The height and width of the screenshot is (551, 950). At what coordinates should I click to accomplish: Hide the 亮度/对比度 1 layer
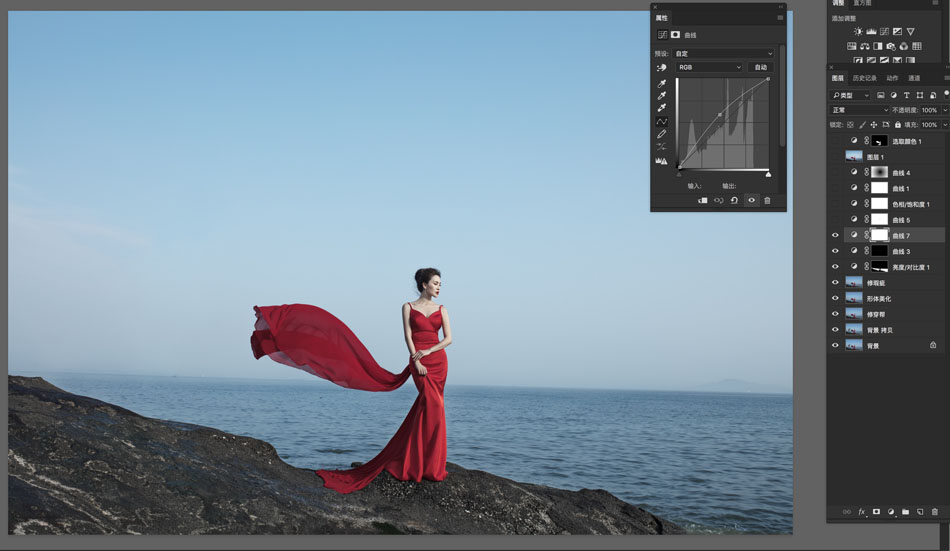point(835,267)
